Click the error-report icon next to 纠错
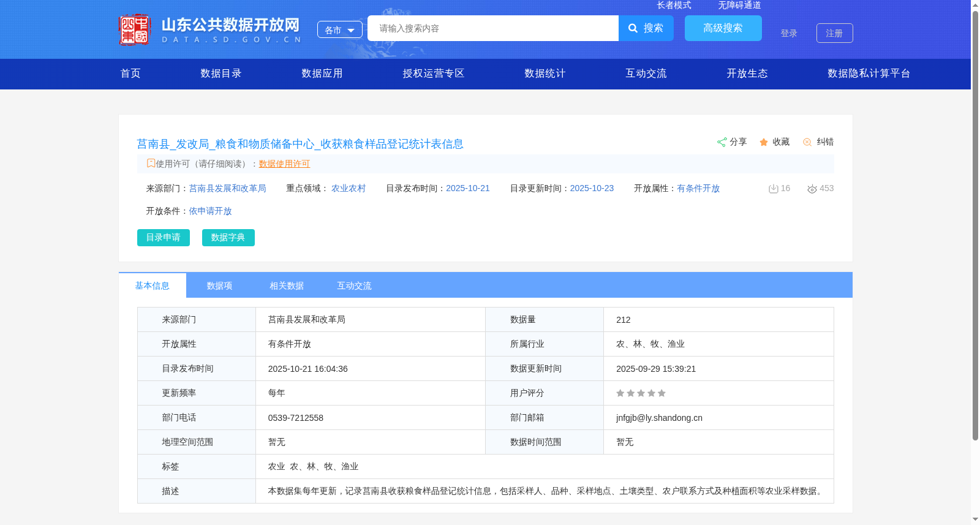Screen dimensions: 980x525 pos(807,142)
